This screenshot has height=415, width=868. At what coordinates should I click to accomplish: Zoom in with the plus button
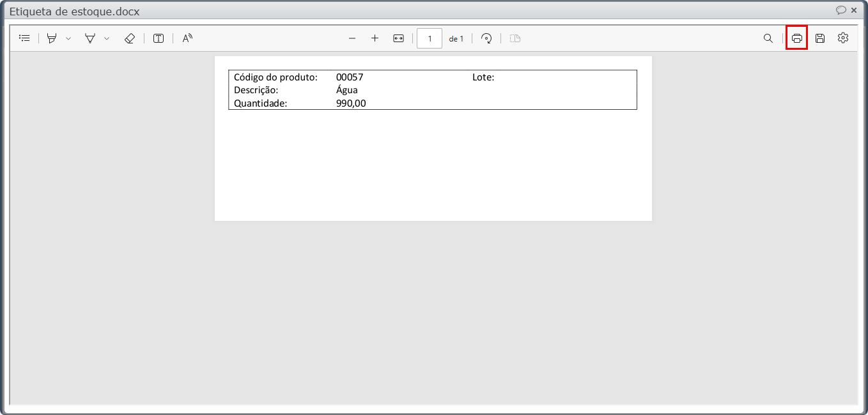(x=375, y=38)
